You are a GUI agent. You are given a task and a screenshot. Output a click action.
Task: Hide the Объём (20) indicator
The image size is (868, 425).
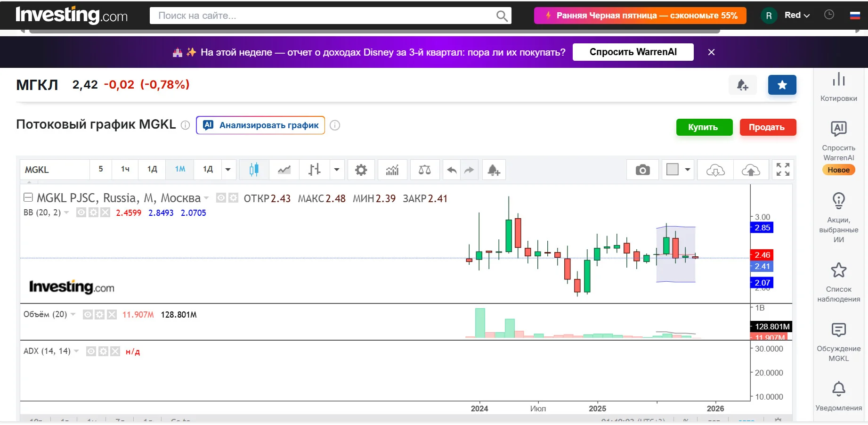[x=88, y=314]
